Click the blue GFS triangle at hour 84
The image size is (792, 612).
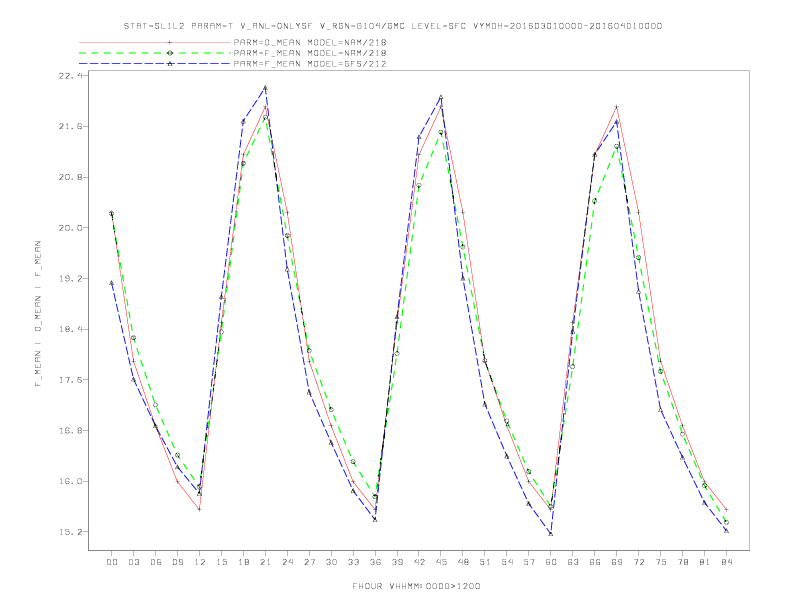coord(727,531)
